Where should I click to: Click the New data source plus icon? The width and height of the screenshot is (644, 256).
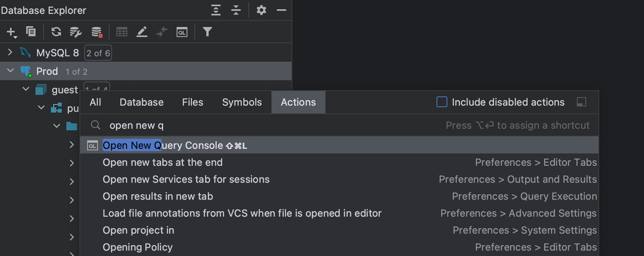click(x=12, y=32)
